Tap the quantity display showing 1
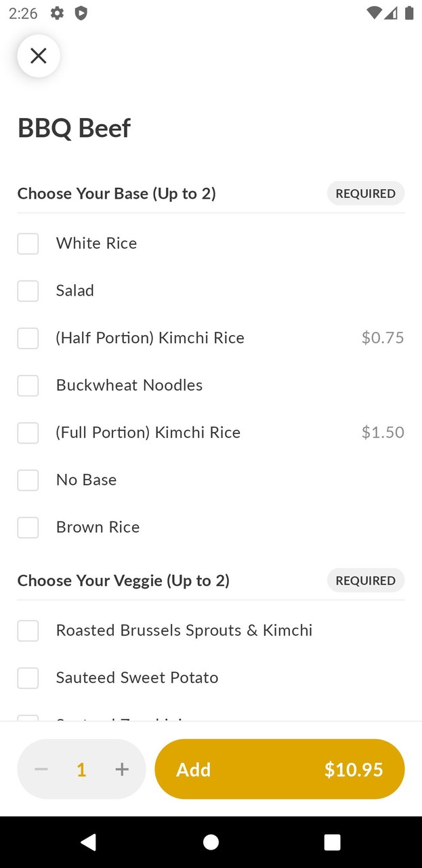Viewport: 422px width, 868px height. 81,769
